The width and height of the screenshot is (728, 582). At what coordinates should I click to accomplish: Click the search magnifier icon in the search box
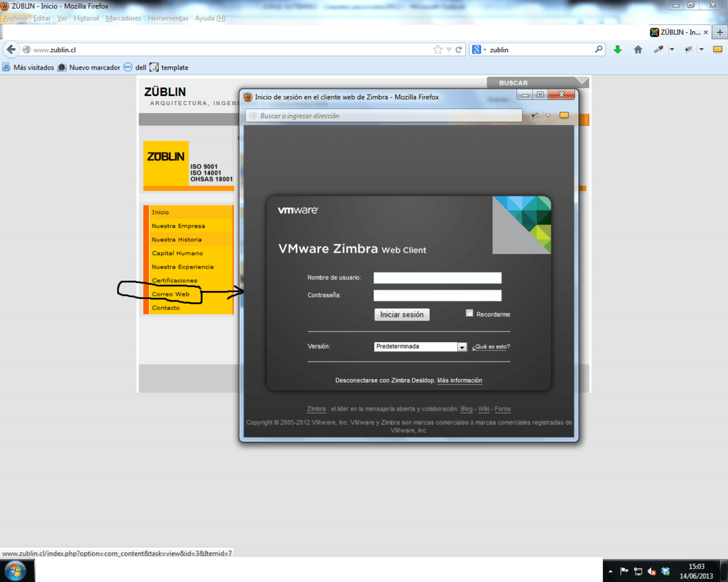pos(598,49)
